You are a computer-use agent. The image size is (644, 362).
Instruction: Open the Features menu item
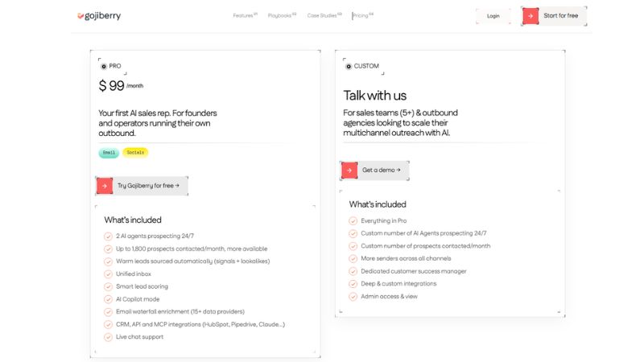click(245, 15)
